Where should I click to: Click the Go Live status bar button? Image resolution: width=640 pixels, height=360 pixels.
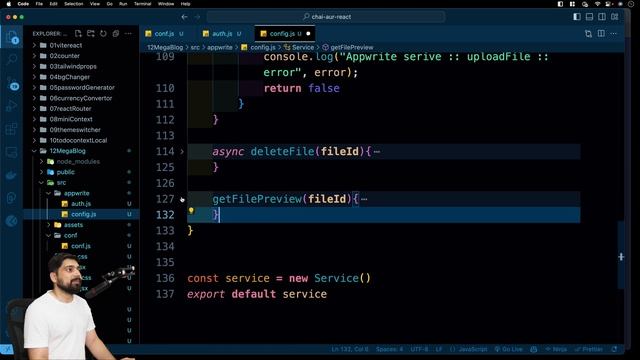tap(509, 349)
